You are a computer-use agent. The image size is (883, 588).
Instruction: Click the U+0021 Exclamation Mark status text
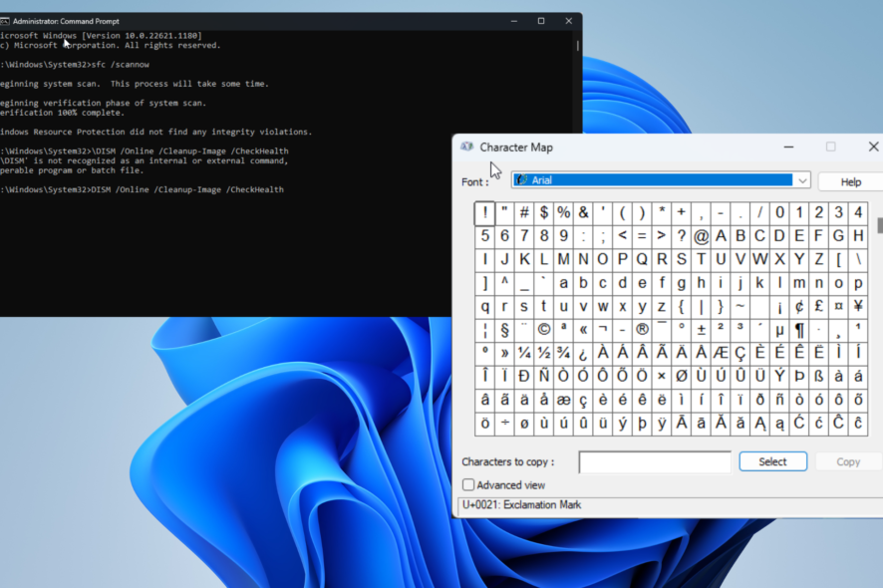click(521, 505)
